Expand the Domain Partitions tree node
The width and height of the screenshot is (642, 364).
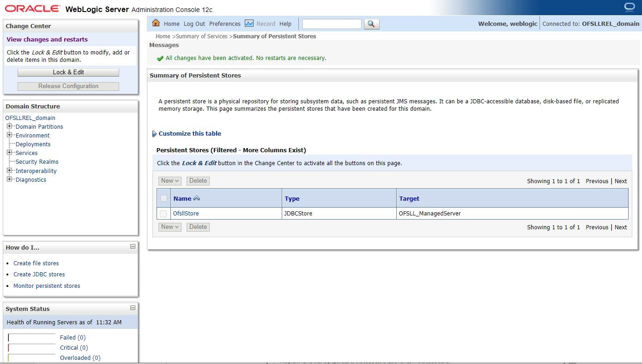(x=9, y=126)
